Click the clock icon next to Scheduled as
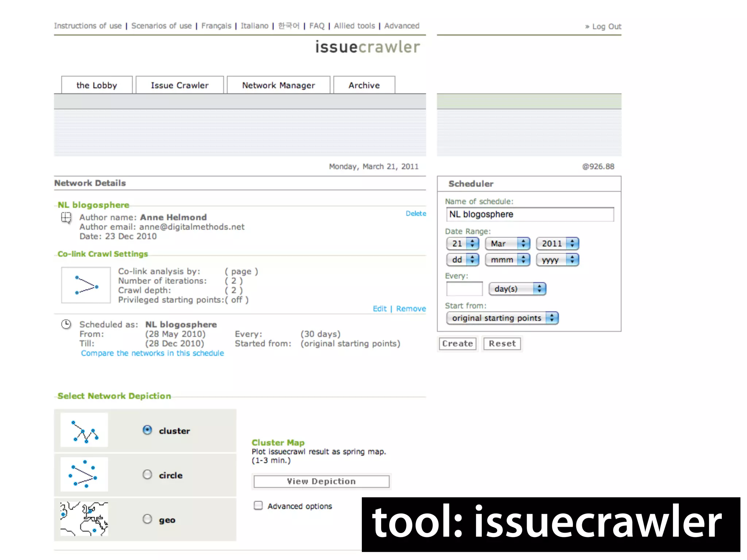Viewport: 747px width, 560px height. (66, 324)
